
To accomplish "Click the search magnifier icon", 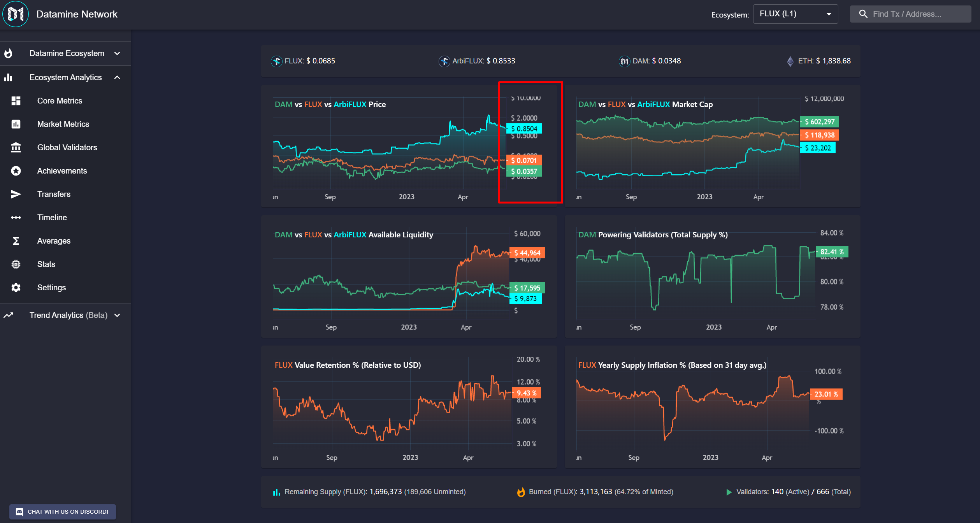I will [863, 14].
